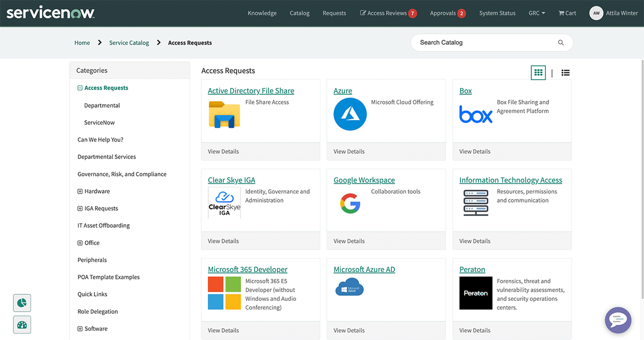Select Can We Help You? category
644x340 pixels.
pos(100,140)
